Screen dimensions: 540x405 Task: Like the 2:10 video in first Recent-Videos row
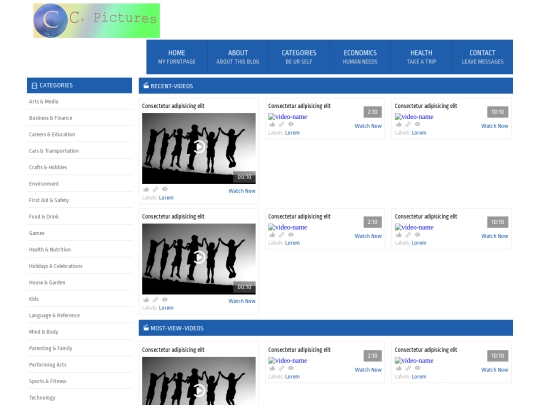[x=272, y=124]
